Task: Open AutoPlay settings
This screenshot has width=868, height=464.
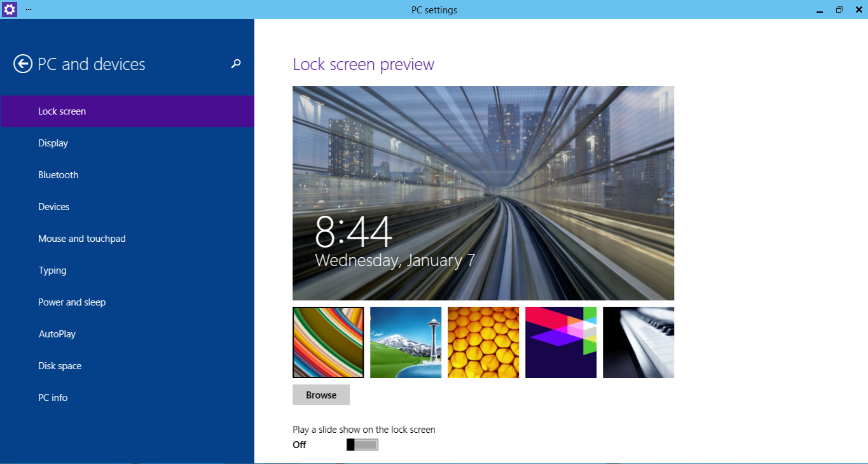Action: pyautogui.click(x=56, y=334)
